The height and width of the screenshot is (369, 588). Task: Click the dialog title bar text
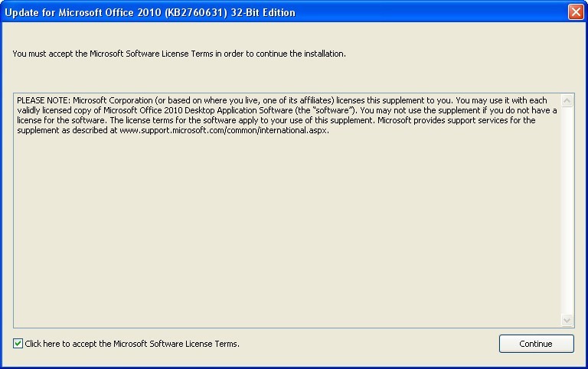tap(150, 12)
